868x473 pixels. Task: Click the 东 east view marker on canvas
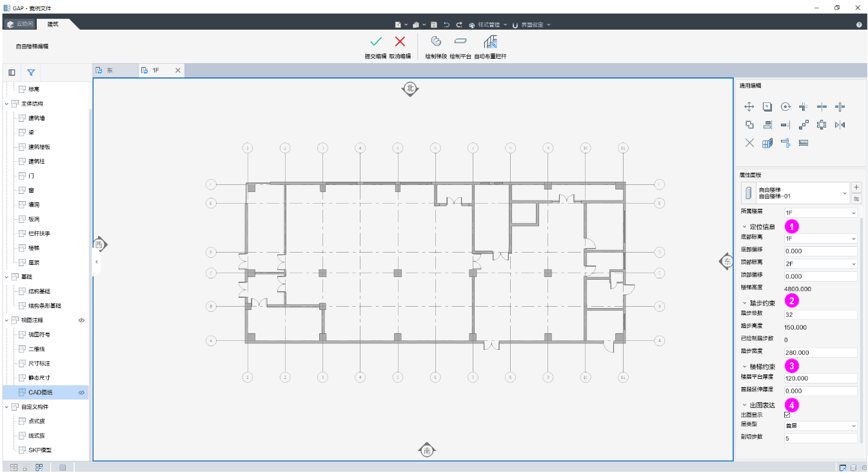point(726,261)
